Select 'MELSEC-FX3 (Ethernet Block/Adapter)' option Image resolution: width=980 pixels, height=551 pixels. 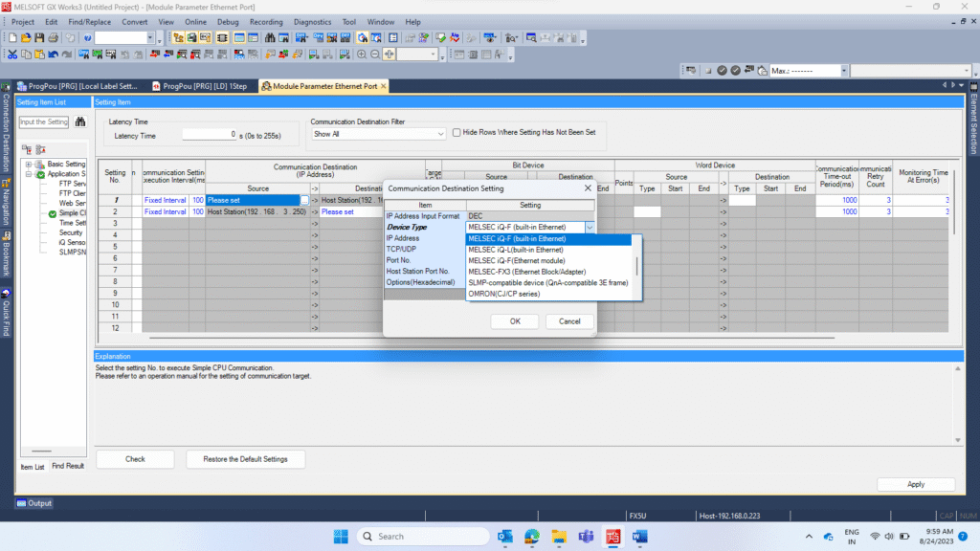coord(549,272)
